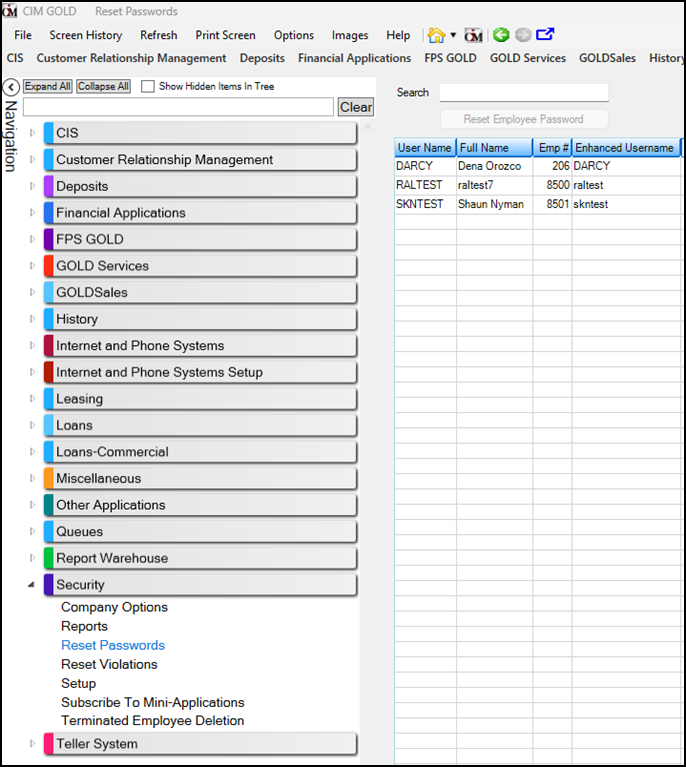Click the navigation tree filter text box
This screenshot has width=686, height=767.
[178, 107]
